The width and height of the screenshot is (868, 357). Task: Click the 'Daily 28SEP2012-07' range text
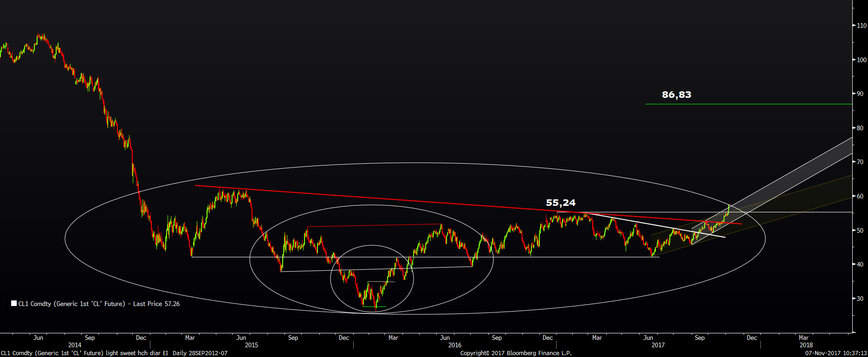click(x=200, y=353)
